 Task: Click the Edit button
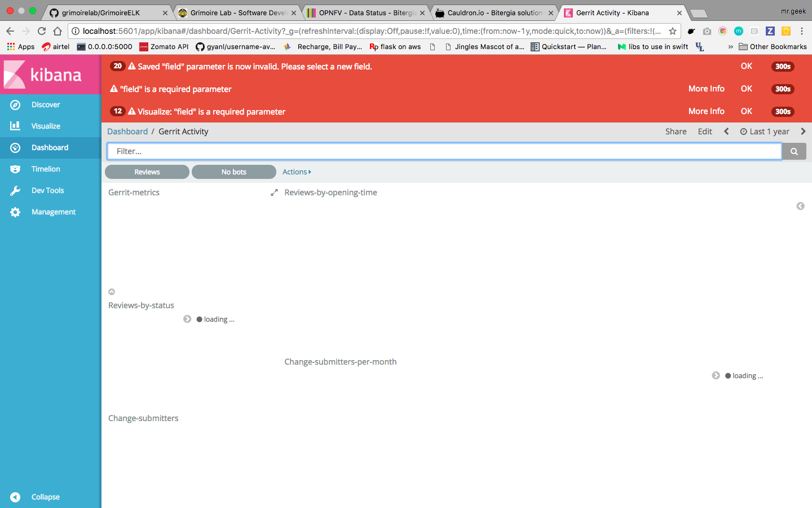coord(705,132)
